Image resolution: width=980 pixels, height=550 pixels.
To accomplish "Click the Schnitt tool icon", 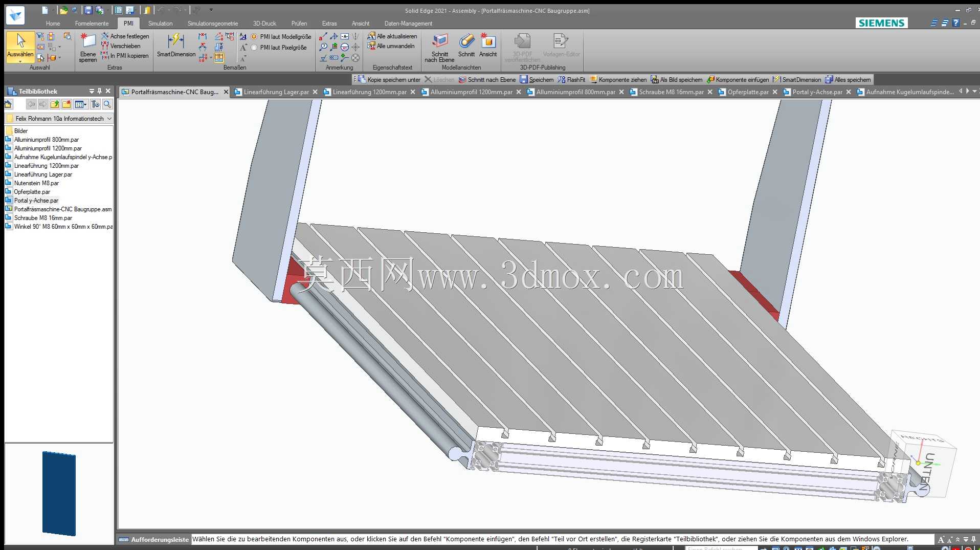I will tap(466, 45).
